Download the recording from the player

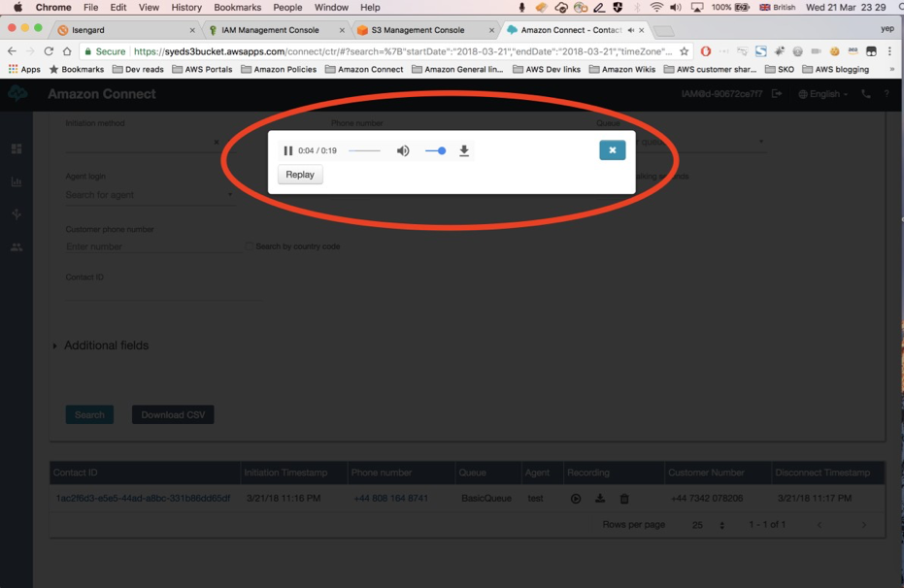coord(464,151)
